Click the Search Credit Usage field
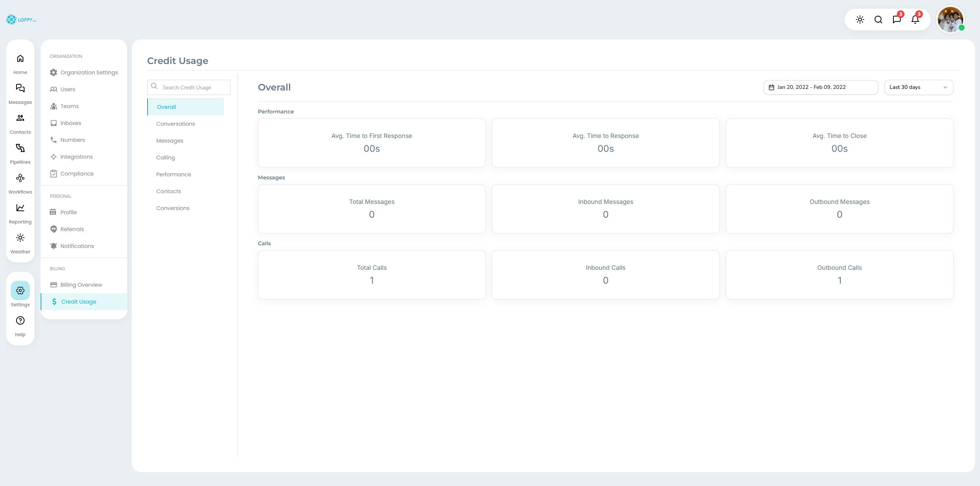Screen dimensions: 980x486 [194, 87]
